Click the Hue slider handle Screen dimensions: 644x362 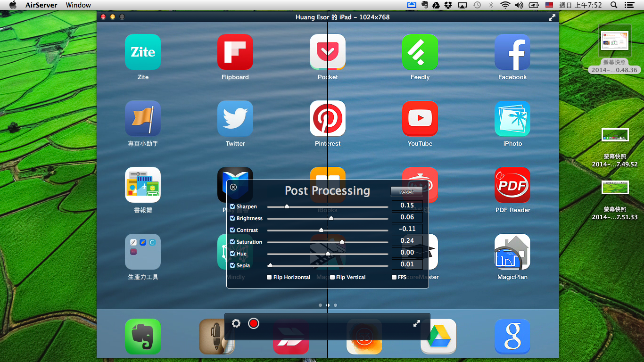328,253
